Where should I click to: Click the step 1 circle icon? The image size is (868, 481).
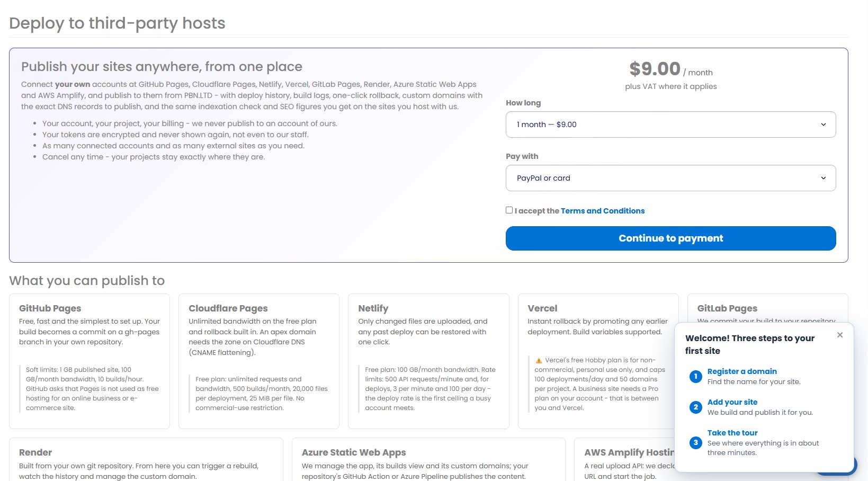[x=696, y=376]
